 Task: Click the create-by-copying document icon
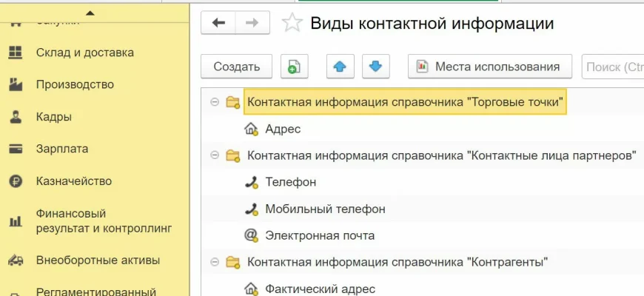pos(294,67)
